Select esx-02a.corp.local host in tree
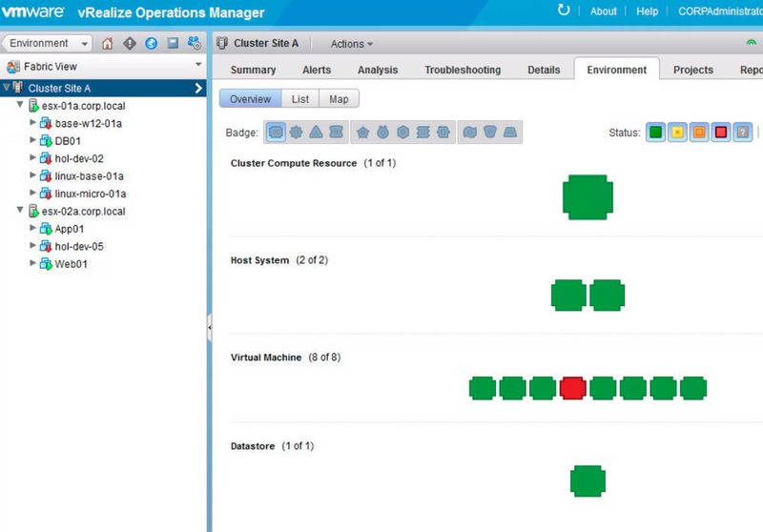This screenshot has height=532, width=763. click(83, 212)
